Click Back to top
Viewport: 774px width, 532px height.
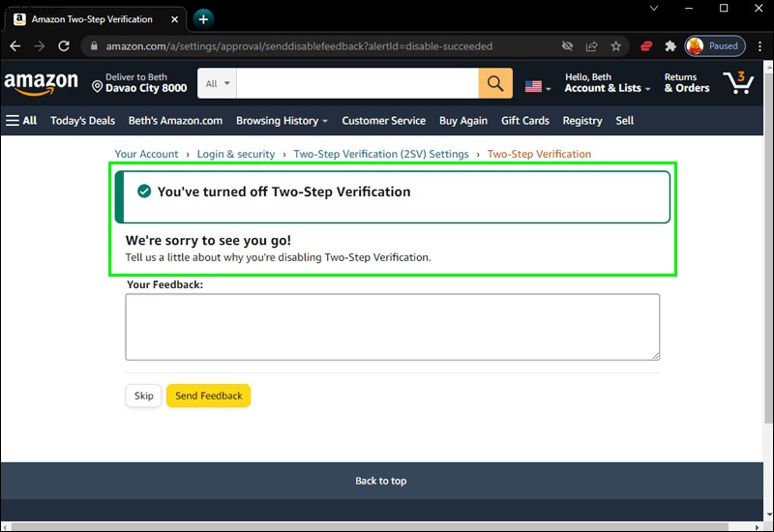(380, 481)
